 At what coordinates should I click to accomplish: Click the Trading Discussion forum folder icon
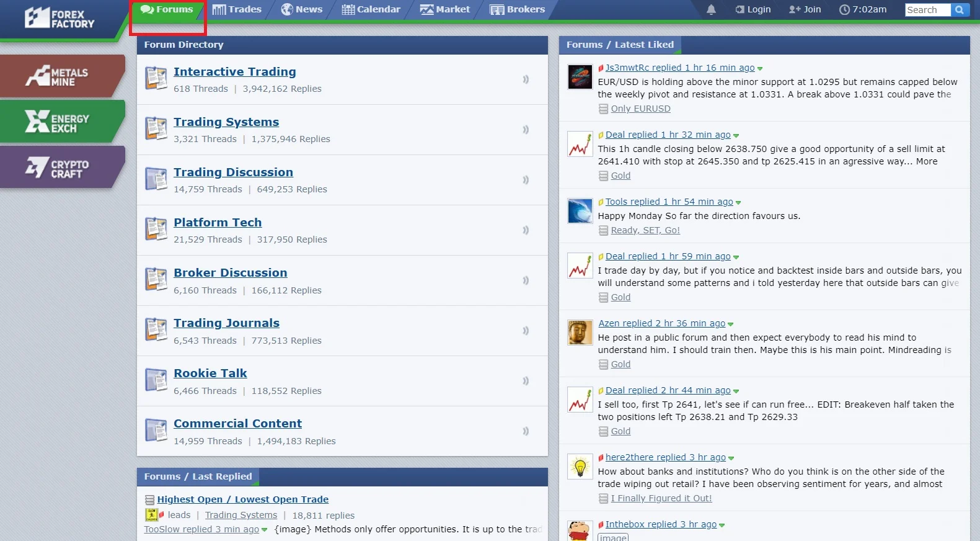coord(156,179)
